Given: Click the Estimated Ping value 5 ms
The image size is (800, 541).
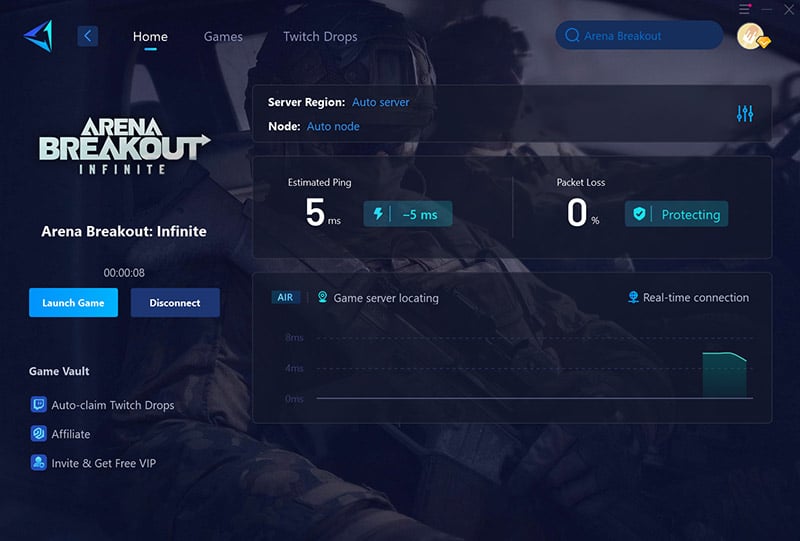Looking at the screenshot, I should (322, 212).
